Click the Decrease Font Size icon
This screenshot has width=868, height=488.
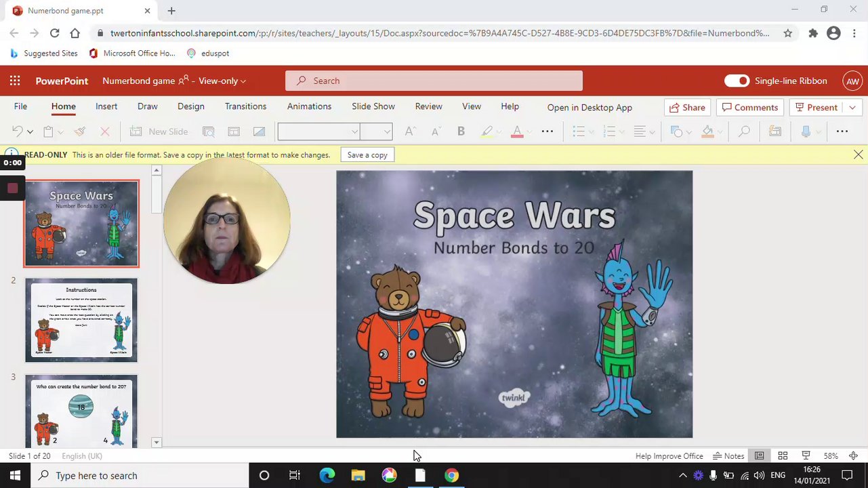(436, 131)
